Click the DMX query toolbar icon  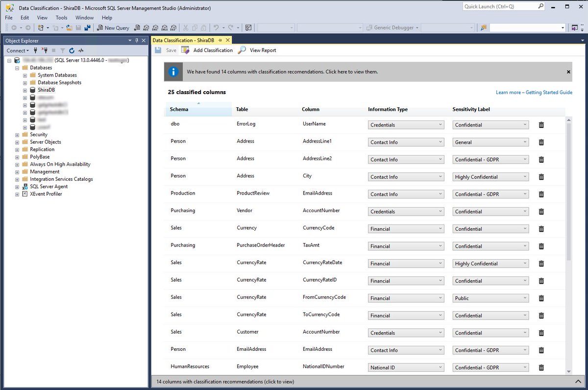[155, 28]
